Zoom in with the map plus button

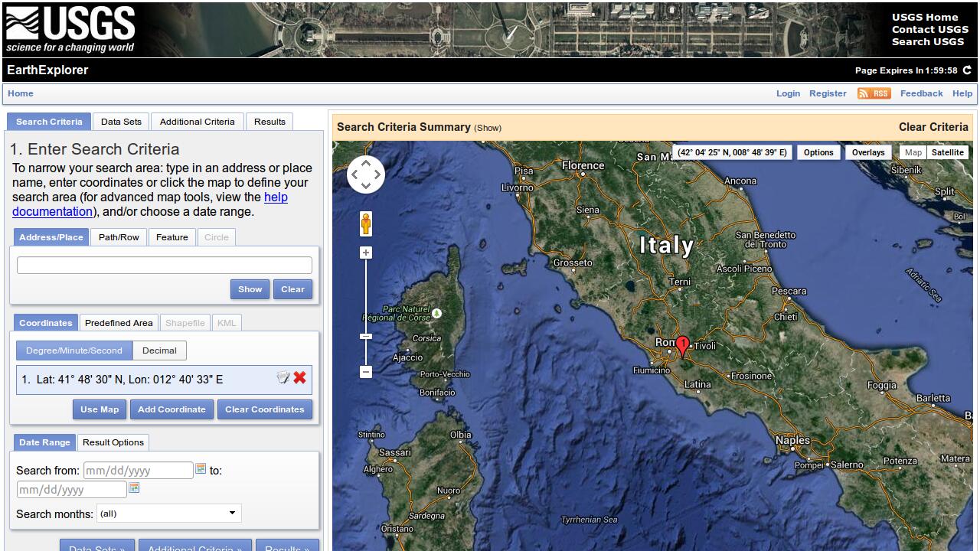coord(366,253)
